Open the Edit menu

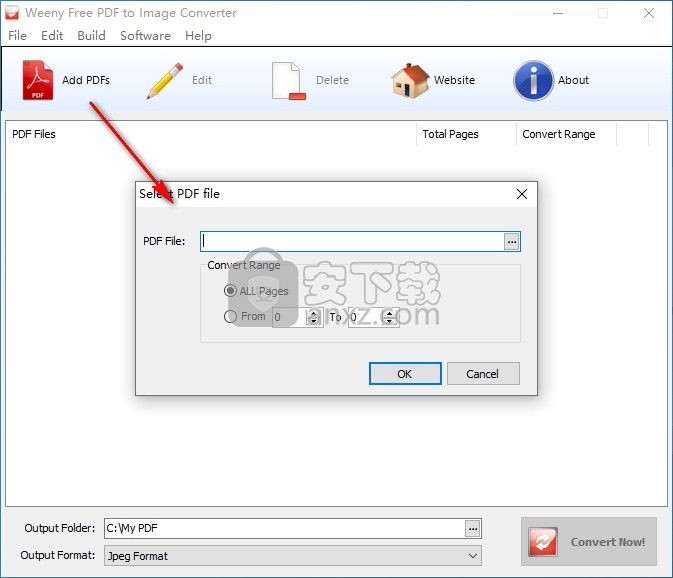(x=52, y=36)
